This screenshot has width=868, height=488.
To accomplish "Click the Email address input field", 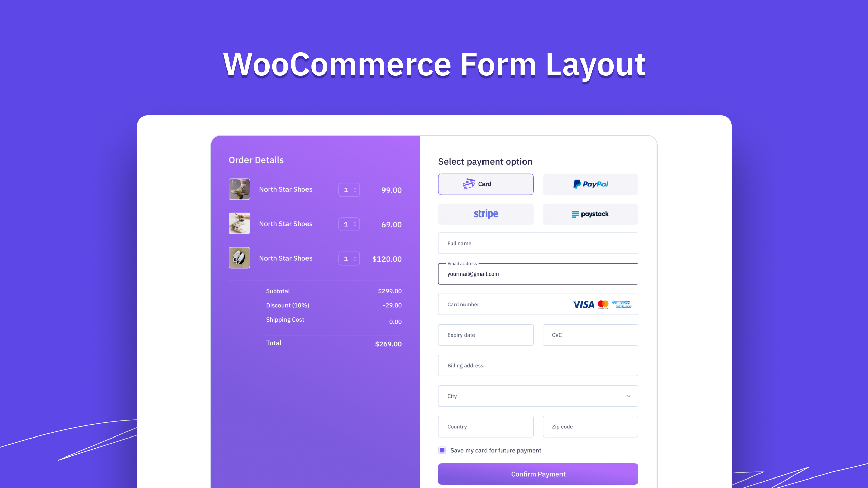I will [x=537, y=273].
